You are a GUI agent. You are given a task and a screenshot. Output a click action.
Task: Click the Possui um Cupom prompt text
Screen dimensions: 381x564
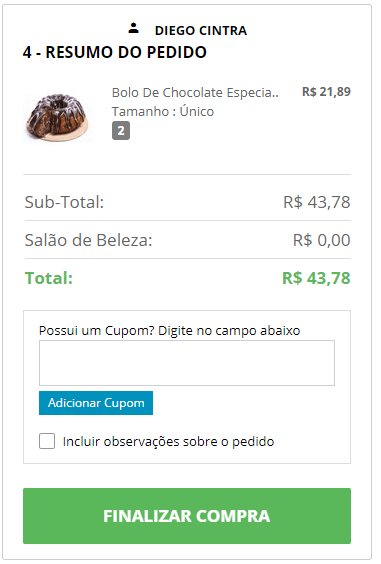pos(169,331)
